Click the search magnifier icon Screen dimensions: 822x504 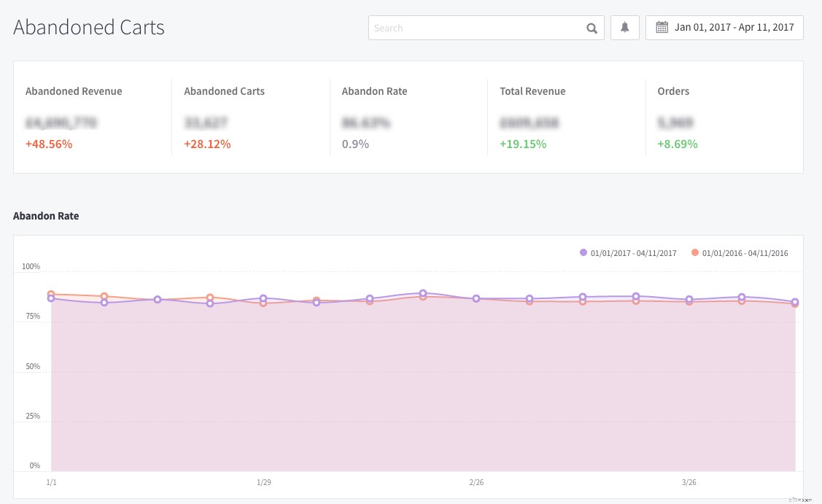(591, 28)
